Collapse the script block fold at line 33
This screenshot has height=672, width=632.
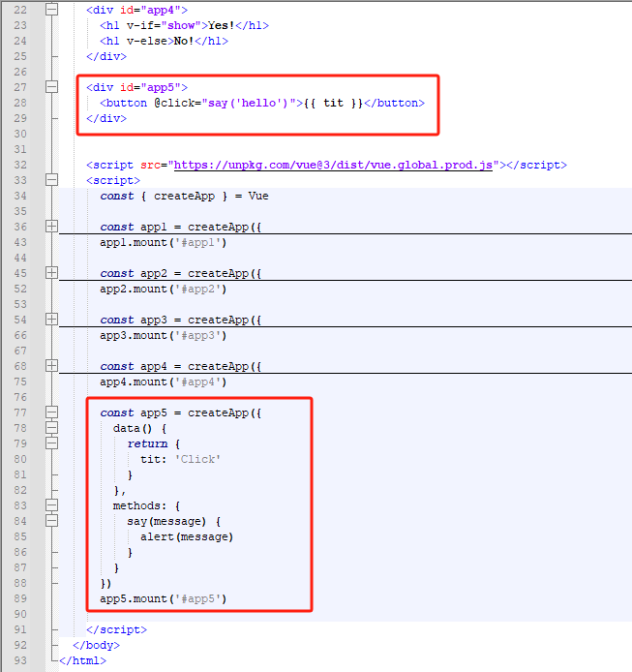pos(52,180)
